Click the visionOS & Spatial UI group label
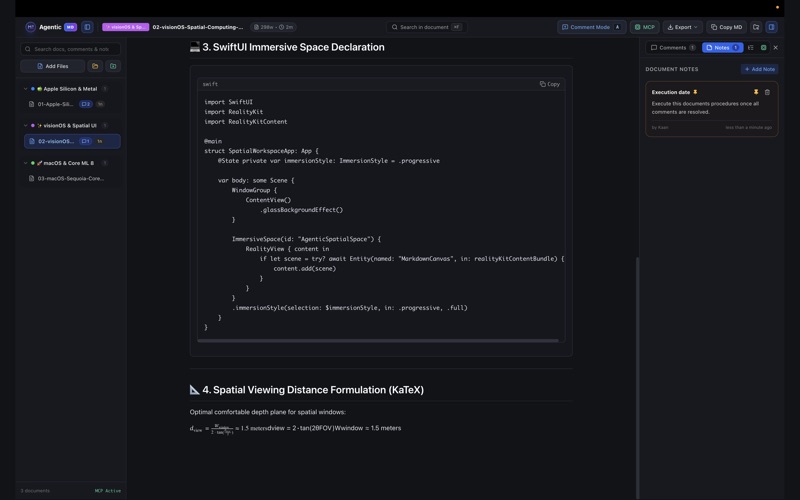The image size is (800, 500). [x=69, y=126]
